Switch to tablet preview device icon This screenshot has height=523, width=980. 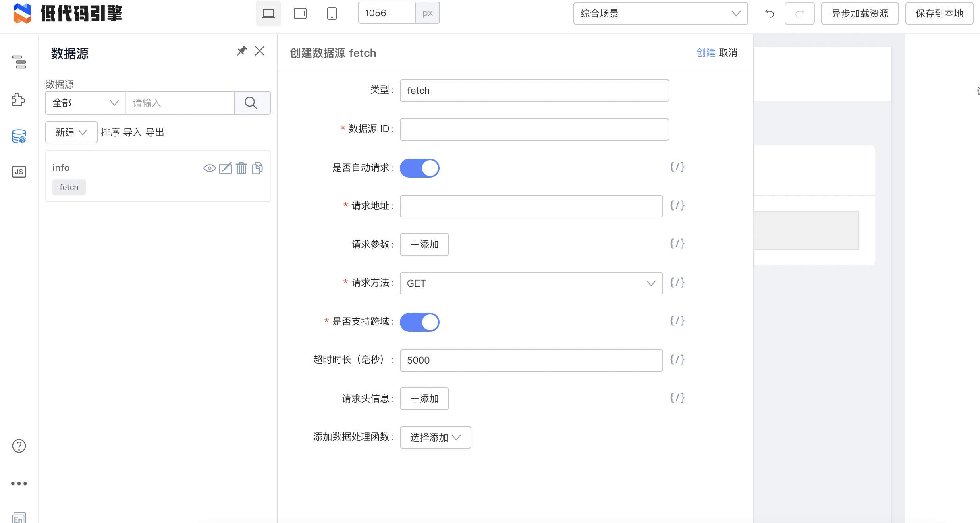[x=300, y=14]
